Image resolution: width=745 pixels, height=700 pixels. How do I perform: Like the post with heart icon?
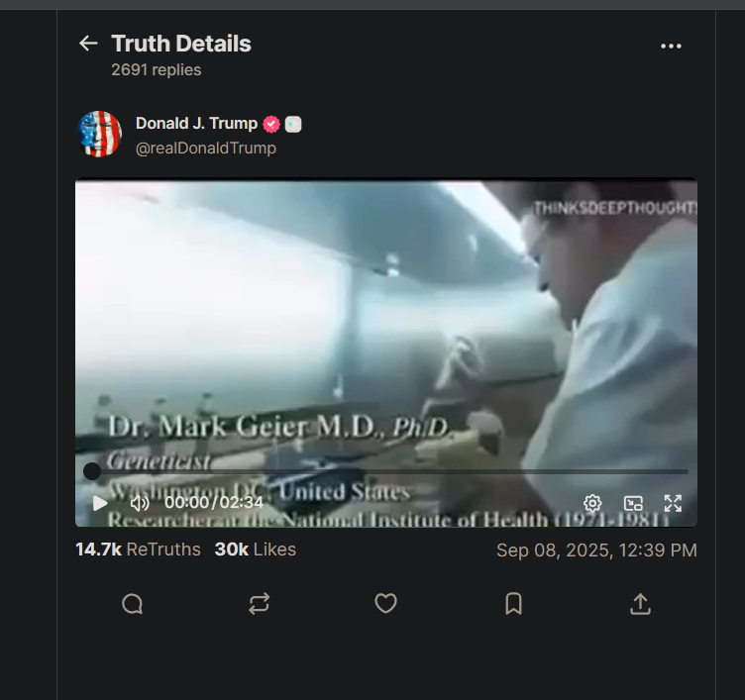(385, 604)
